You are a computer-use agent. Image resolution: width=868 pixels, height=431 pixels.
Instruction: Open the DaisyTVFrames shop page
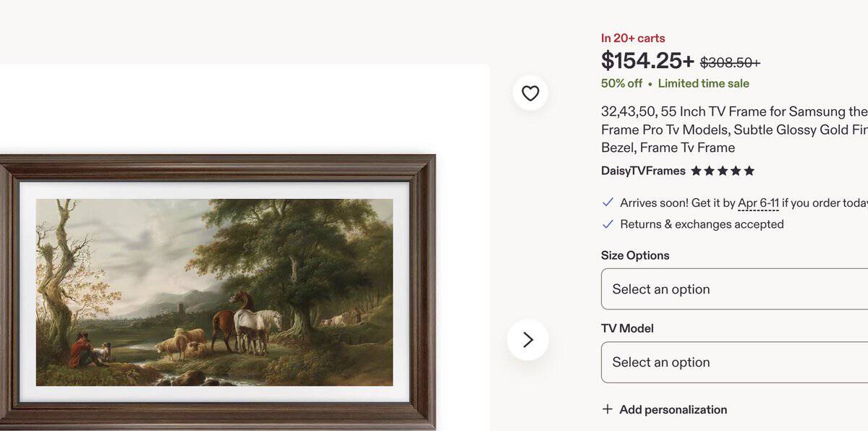(x=642, y=171)
